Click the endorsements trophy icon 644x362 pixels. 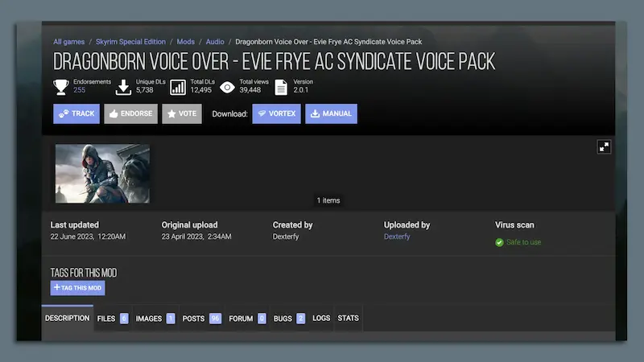click(61, 86)
